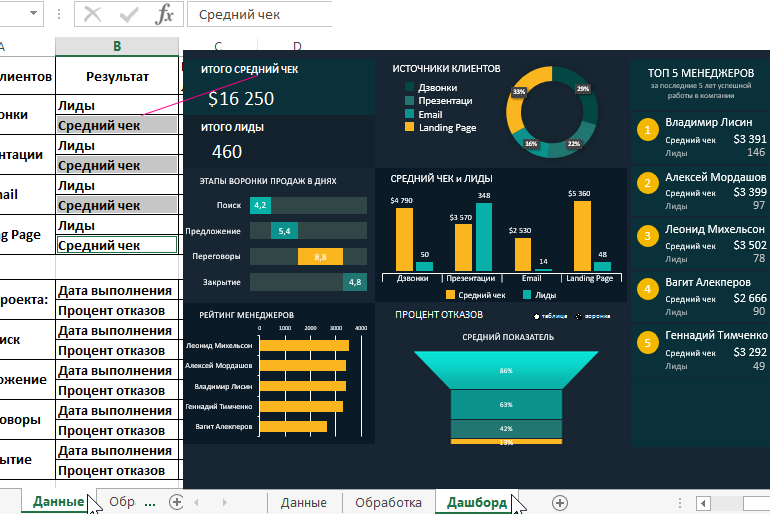Select the Данные tab in left pane
Screen dimensions: 770x514
tap(58, 502)
